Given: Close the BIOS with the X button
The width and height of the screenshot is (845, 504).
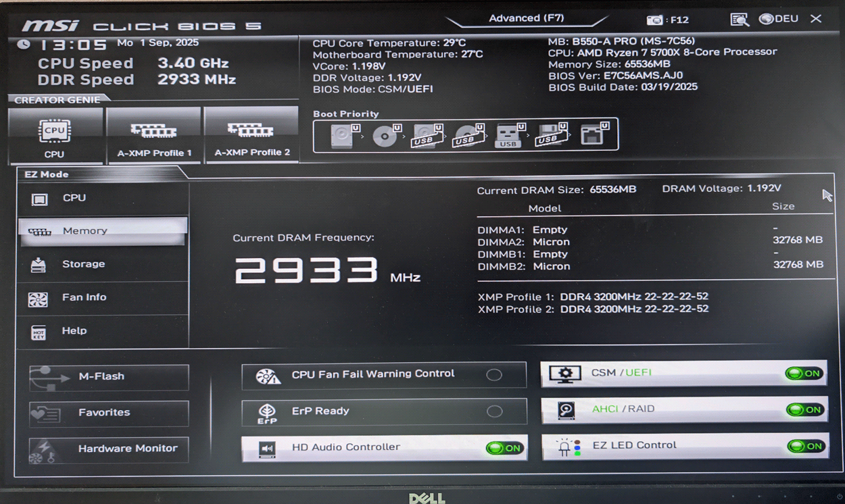Looking at the screenshot, I should pyautogui.click(x=816, y=19).
